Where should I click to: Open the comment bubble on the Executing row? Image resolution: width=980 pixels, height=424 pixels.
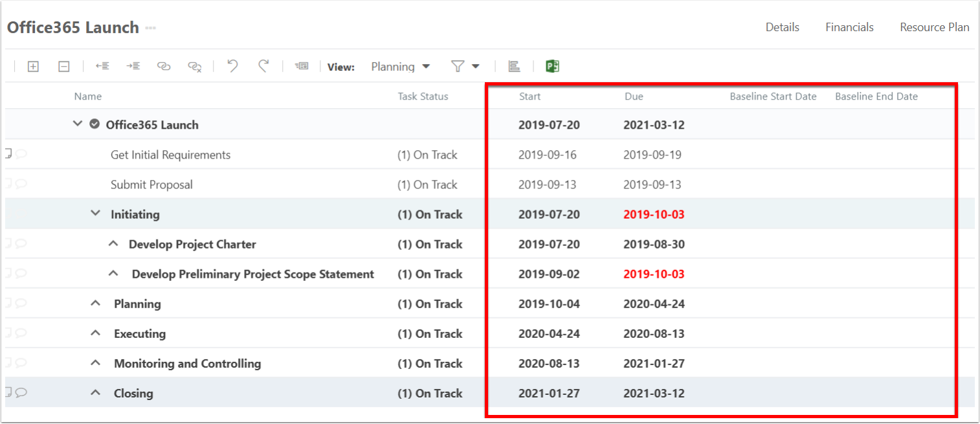pyautogui.click(x=21, y=333)
